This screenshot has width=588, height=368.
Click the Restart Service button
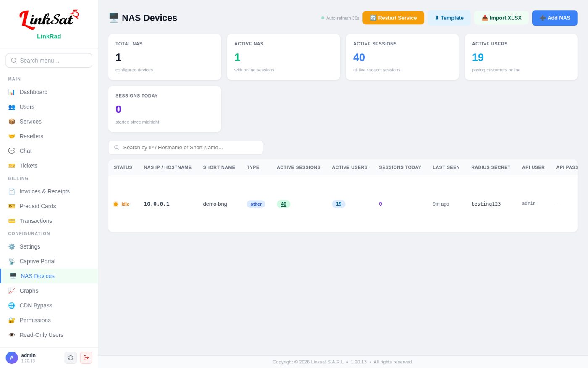tap(393, 18)
